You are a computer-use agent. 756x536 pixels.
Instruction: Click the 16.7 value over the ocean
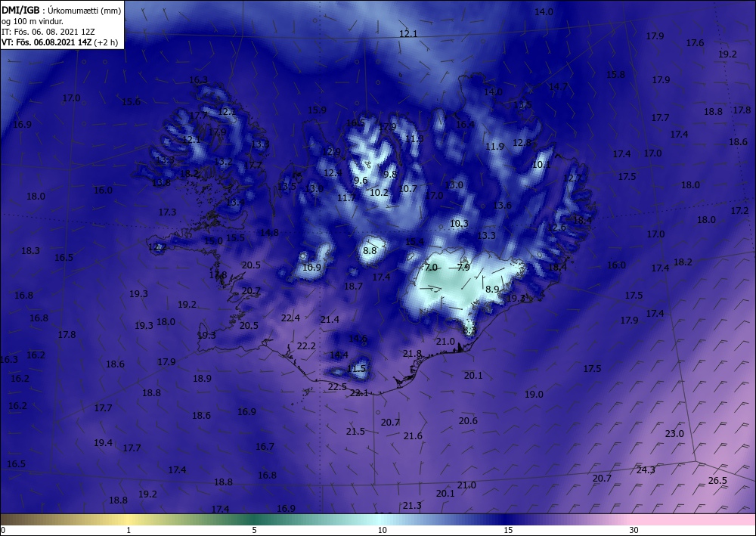[265, 447]
